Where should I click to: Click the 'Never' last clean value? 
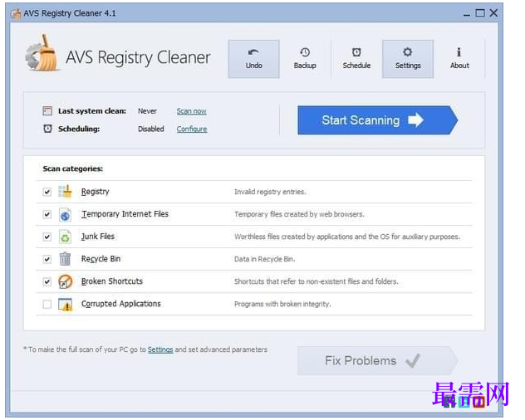coord(147,111)
